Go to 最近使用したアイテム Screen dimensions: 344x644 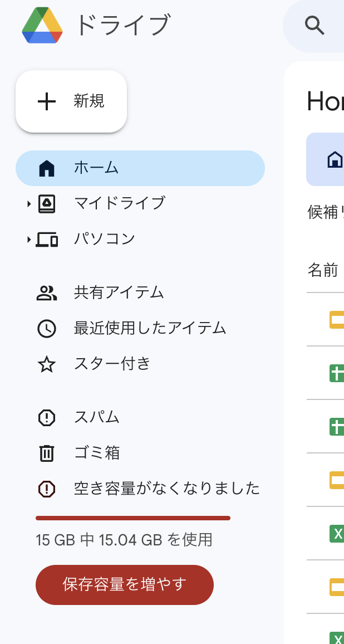click(150, 328)
